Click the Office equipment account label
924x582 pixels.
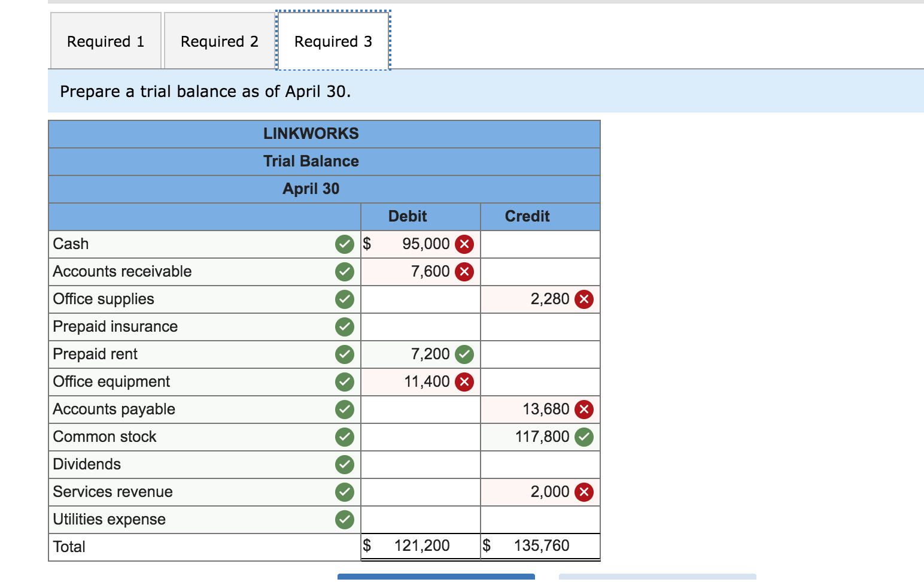[111, 382]
